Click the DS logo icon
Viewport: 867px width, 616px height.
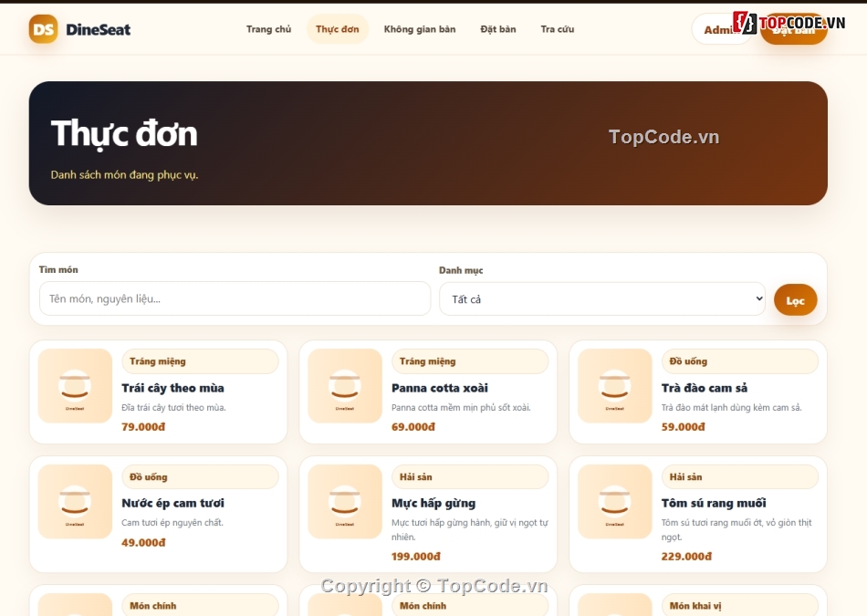(x=43, y=29)
